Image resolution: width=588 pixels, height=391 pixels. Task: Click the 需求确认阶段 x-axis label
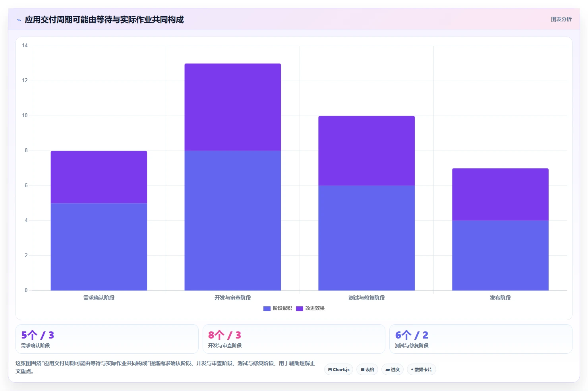99,298
